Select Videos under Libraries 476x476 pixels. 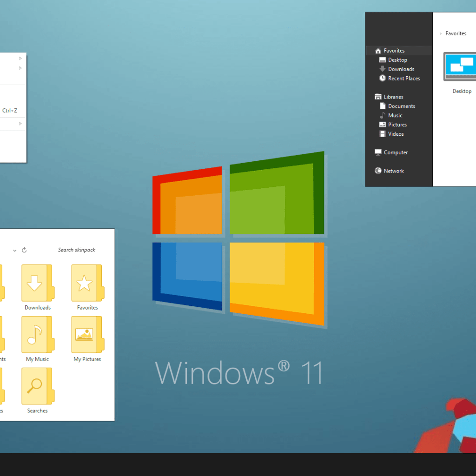396,134
